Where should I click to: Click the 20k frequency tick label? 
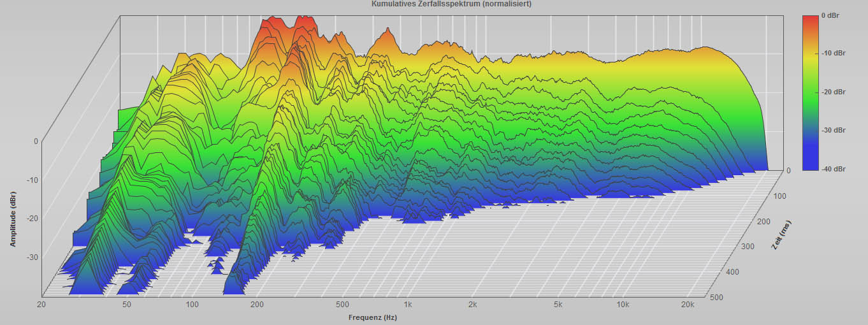[x=688, y=305]
